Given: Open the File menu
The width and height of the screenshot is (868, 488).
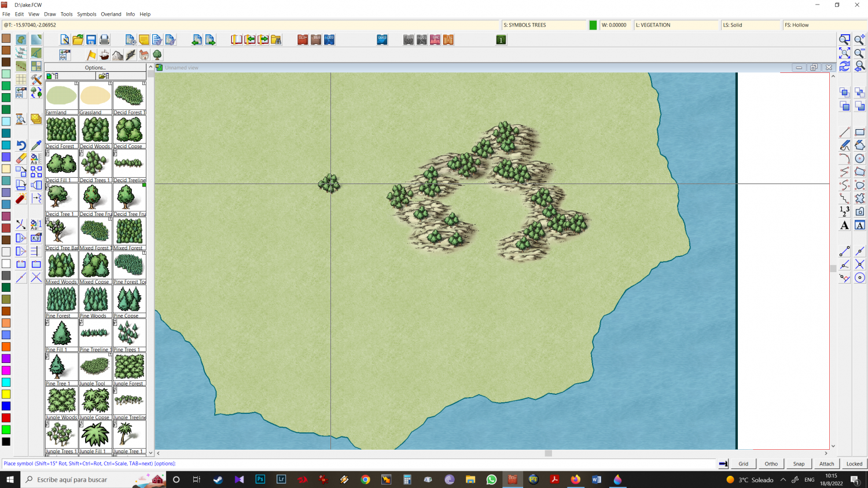Looking at the screenshot, I should 6,14.
